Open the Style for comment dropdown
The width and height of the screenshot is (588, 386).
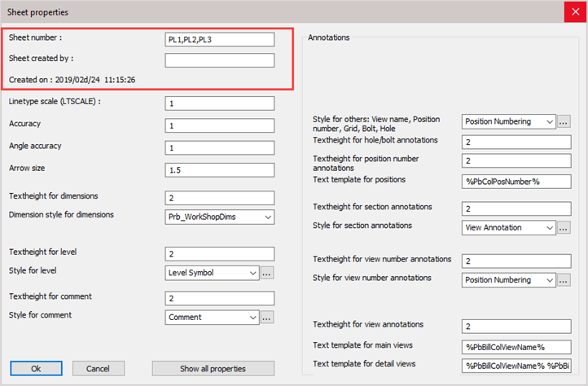coord(212,317)
